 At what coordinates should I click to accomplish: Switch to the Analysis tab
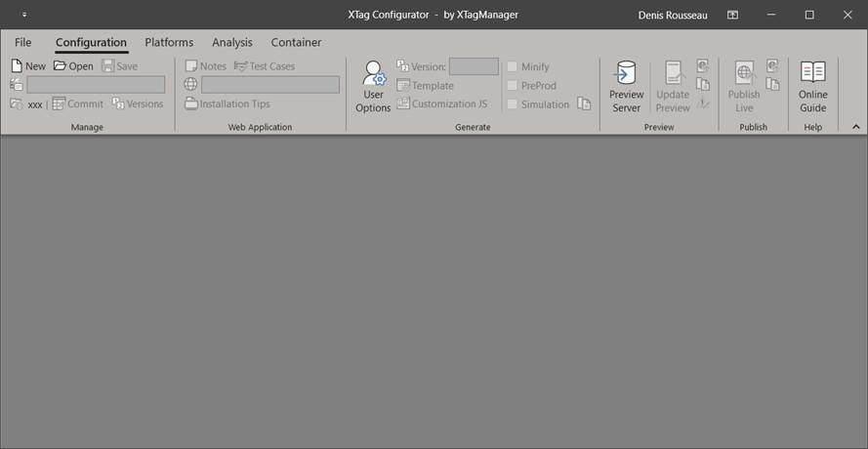click(x=232, y=42)
